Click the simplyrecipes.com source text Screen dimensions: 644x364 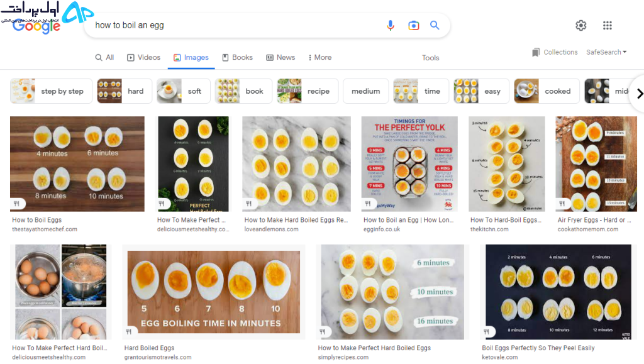click(x=343, y=358)
